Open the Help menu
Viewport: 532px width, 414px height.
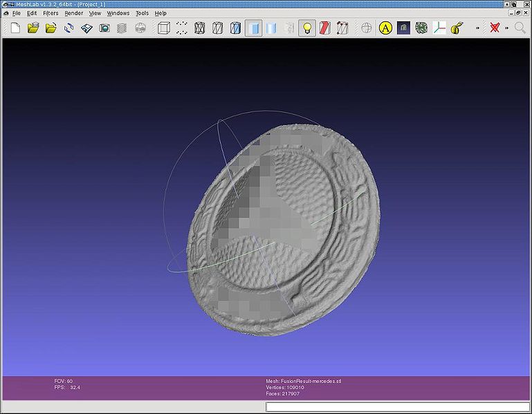click(x=160, y=13)
